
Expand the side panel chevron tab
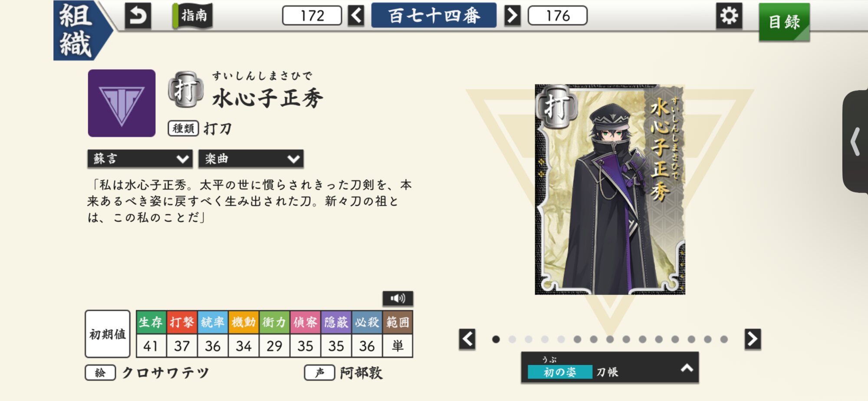click(855, 141)
